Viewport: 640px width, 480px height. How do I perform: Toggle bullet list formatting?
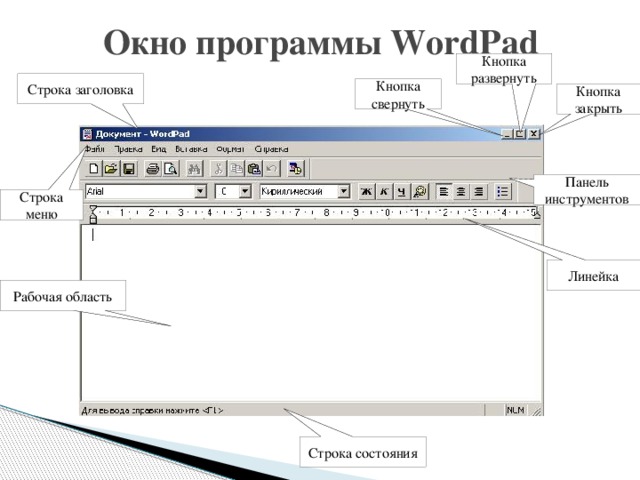[503, 191]
